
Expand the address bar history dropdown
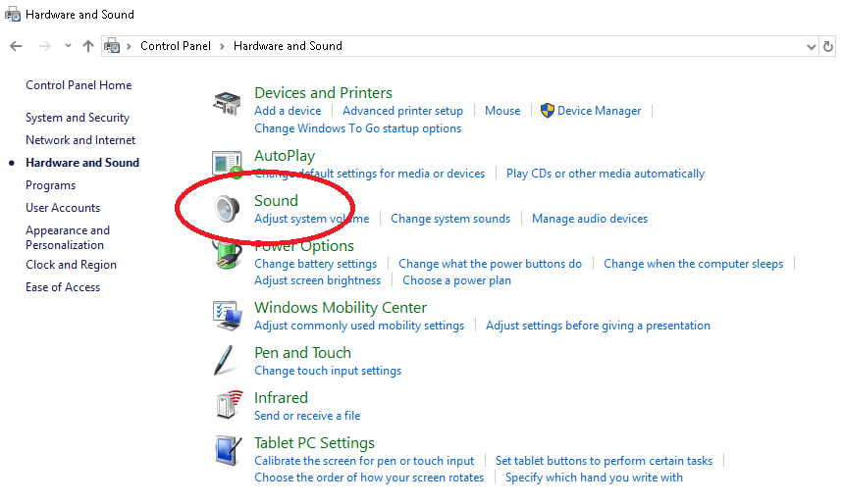(811, 46)
